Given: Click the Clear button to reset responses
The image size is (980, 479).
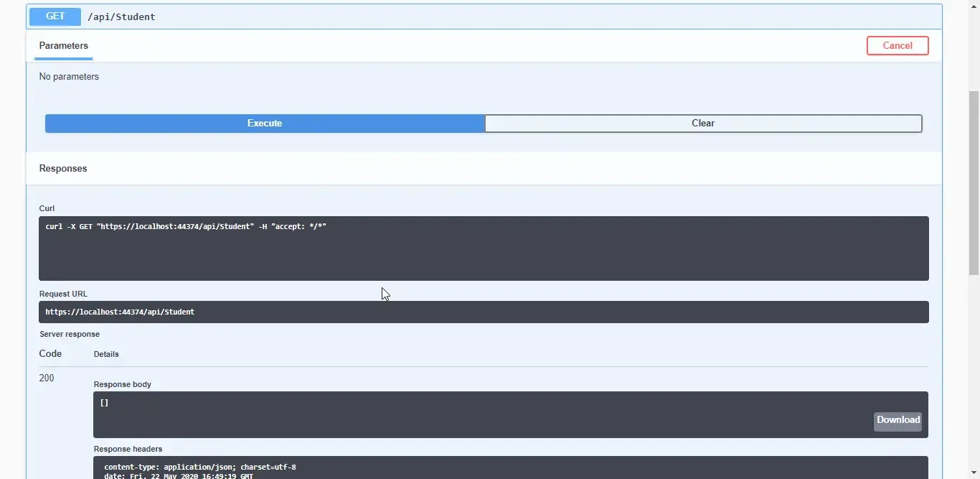Looking at the screenshot, I should tap(703, 123).
